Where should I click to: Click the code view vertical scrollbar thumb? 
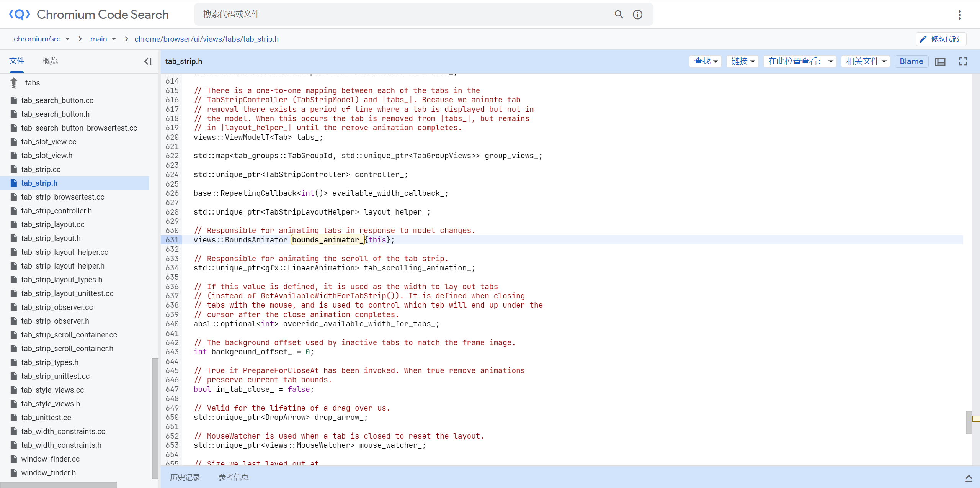point(969,422)
